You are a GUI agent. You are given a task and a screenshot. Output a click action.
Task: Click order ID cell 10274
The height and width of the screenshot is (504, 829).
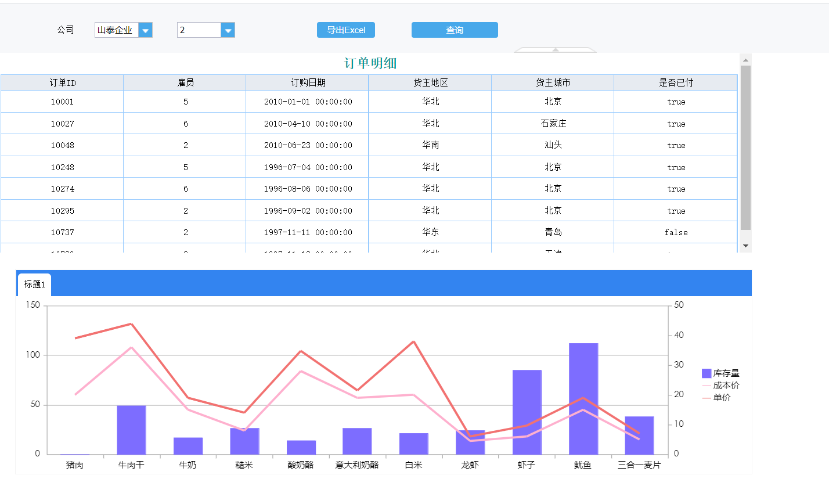(x=62, y=189)
